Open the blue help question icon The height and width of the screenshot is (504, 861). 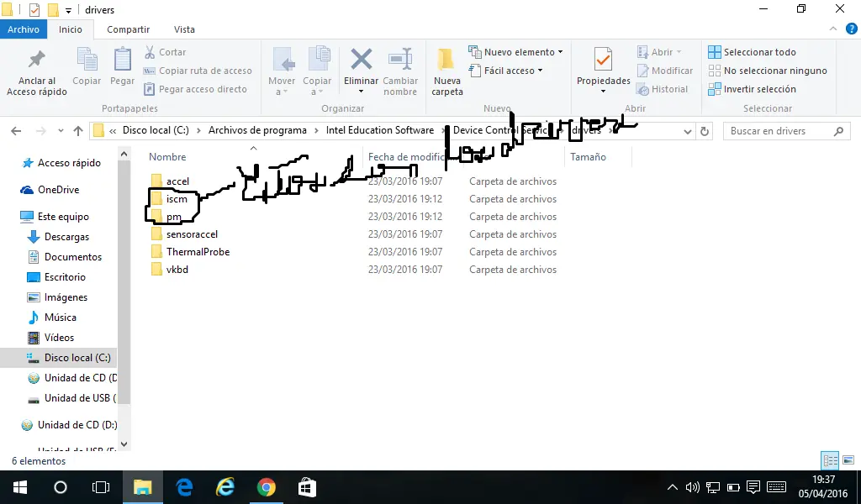coord(853,29)
